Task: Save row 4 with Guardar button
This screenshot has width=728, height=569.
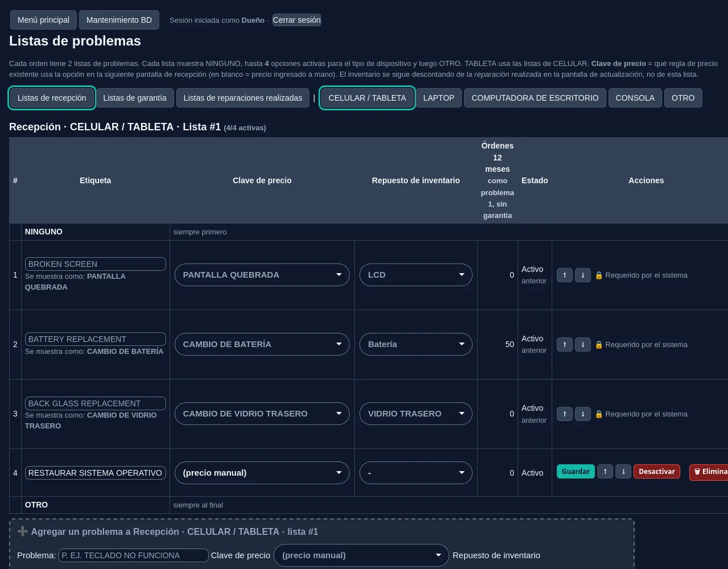Action: [x=576, y=472]
